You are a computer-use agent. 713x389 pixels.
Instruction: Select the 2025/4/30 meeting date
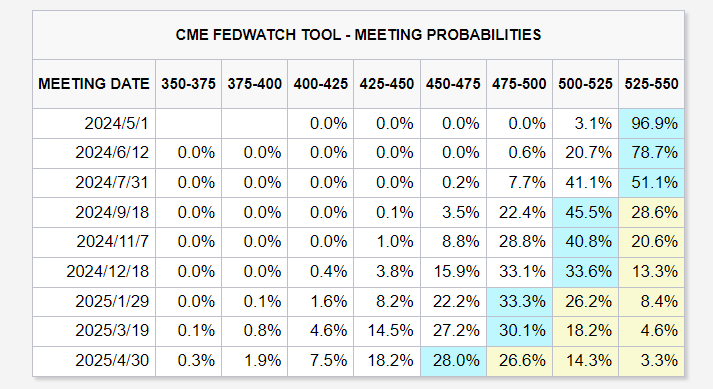pos(112,360)
